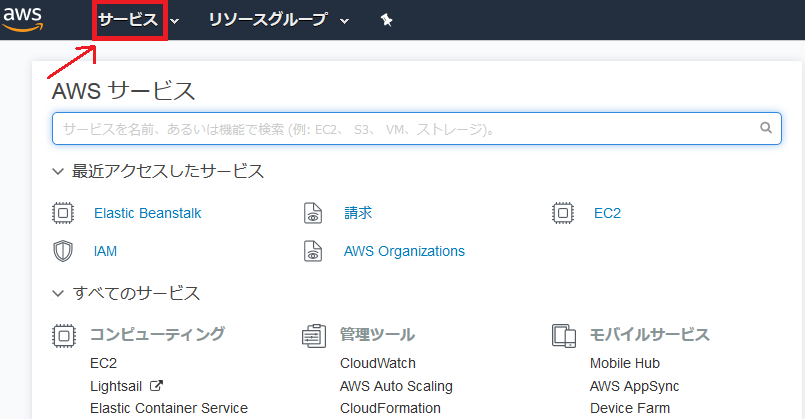Click the document icon beside 請求
The image size is (805, 419).
(313, 213)
